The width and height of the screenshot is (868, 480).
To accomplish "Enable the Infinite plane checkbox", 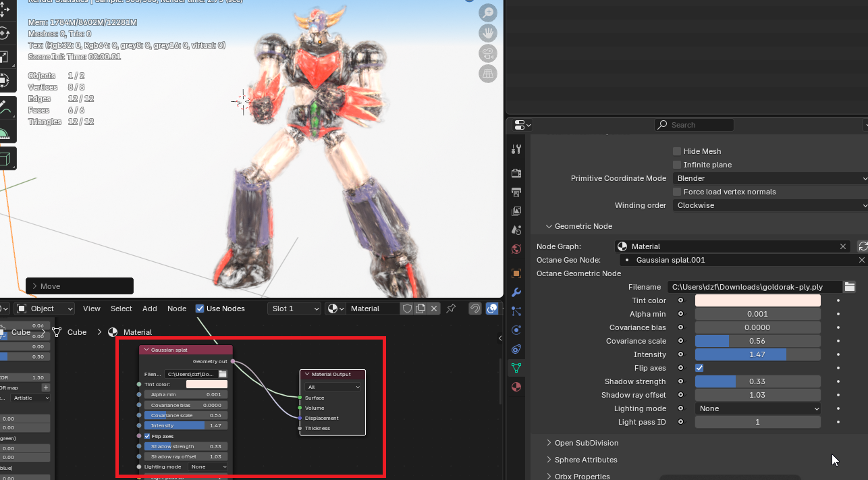I will point(677,165).
